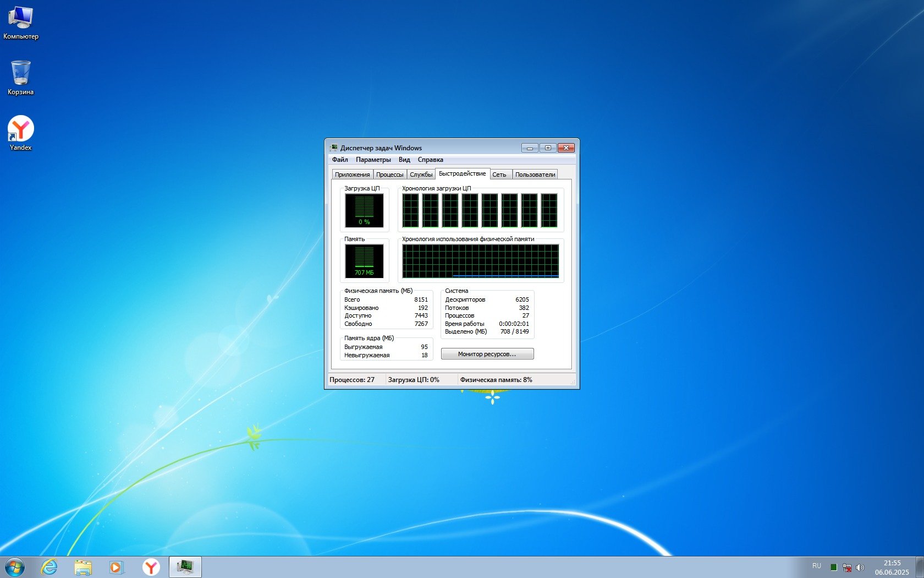The width and height of the screenshot is (924, 578).
Task: Open the Параметры menu
Action: point(373,160)
